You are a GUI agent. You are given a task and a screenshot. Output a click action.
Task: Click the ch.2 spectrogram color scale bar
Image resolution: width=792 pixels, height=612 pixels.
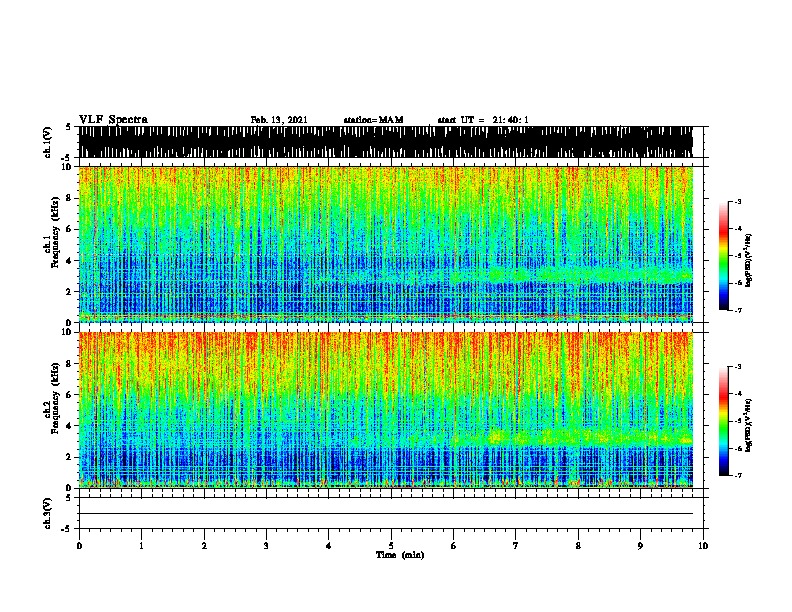tap(723, 421)
